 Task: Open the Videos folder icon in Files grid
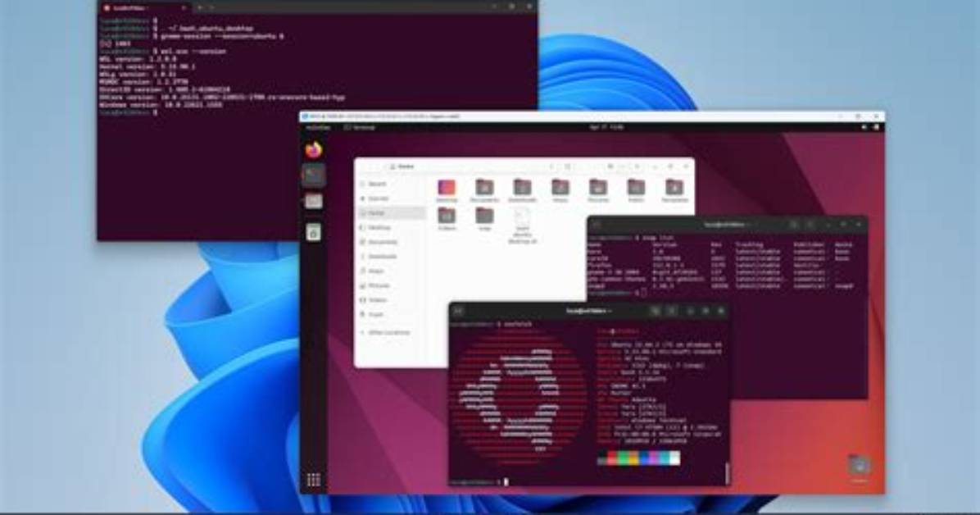(x=447, y=219)
